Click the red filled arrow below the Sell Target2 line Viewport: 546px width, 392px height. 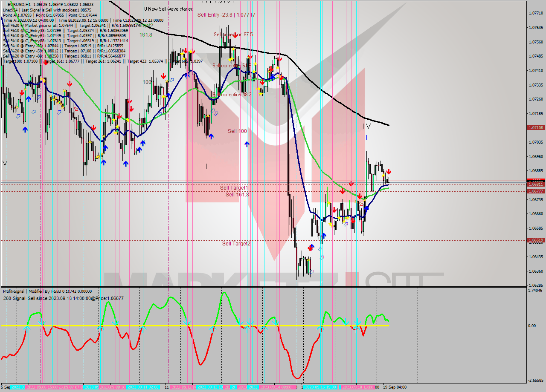pyautogui.click(x=310, y=248)
